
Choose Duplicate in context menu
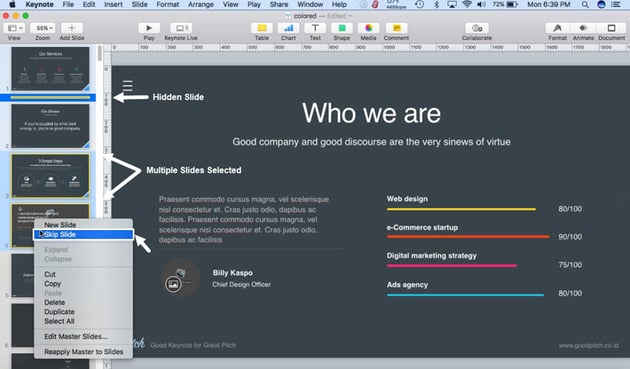click(x=83, y=312)
